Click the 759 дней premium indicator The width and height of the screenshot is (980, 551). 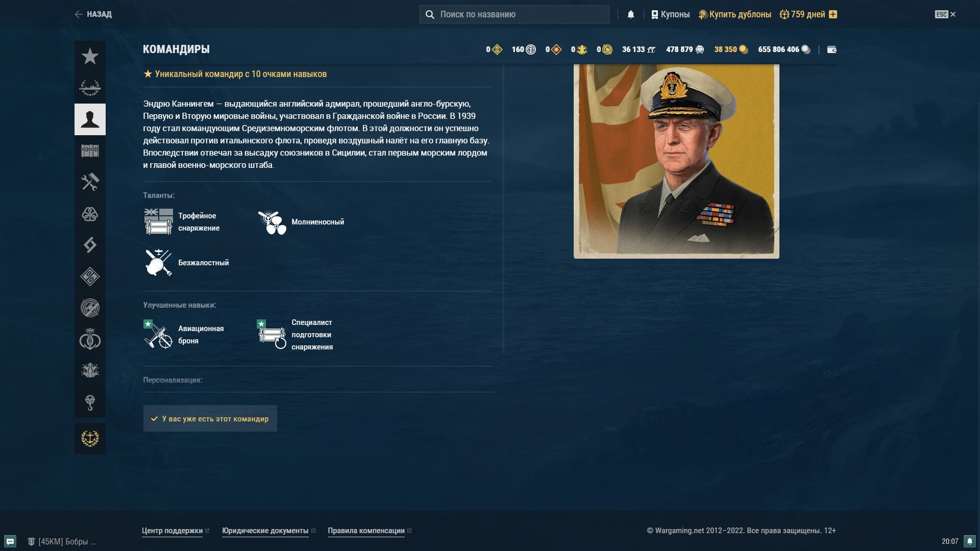coord(802,14)
